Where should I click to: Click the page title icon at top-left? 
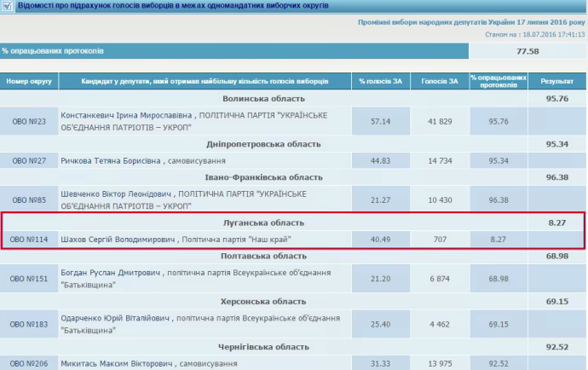8,6
